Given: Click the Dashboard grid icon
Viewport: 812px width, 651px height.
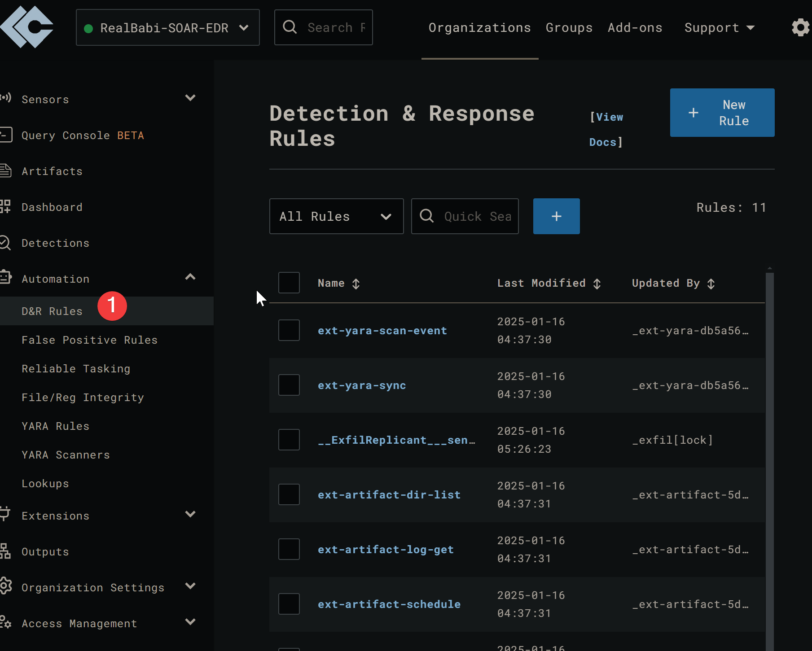Looking at the screenshot, I should point(5,206).
